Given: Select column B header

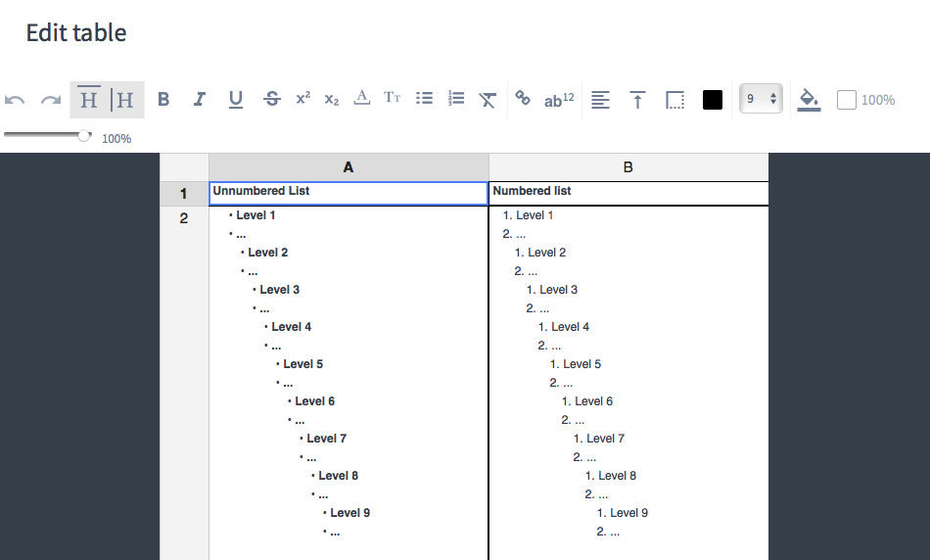Looking at the screenshot, I should (x=628, y=167).
